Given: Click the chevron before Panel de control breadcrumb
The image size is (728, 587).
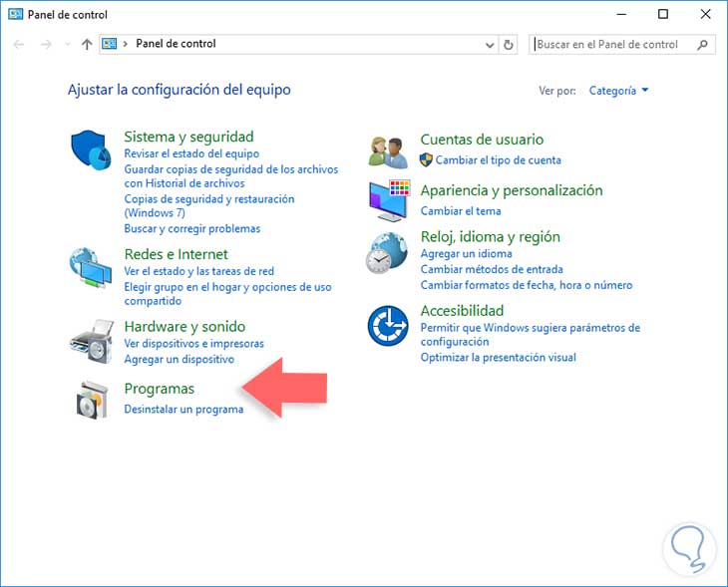Looking at the screenshot, I should tap(126, 44).
